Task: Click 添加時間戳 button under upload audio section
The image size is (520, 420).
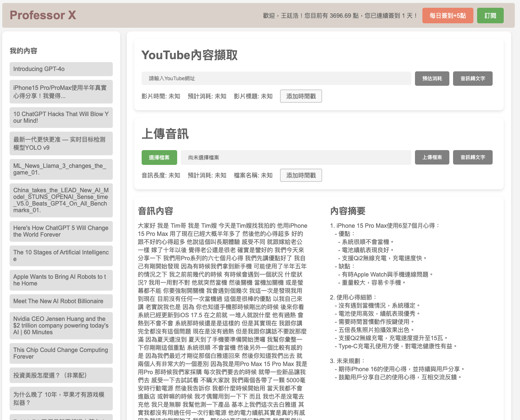Action: (301, 175)
